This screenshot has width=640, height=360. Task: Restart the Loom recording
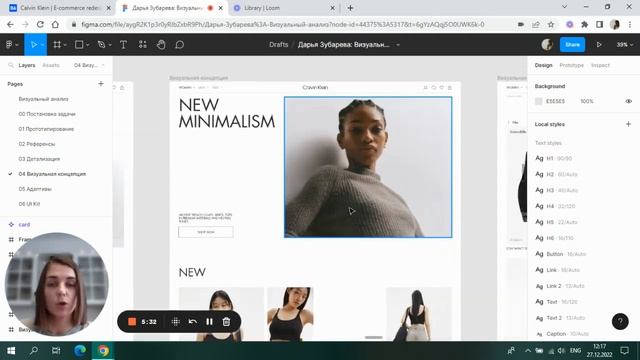(x=193, y=322)
